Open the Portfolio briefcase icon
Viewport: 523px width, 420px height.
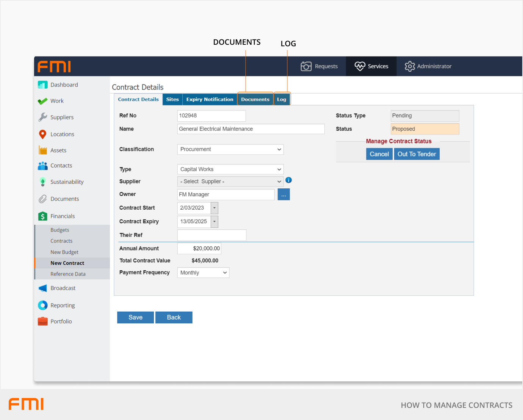coord(42,321)
